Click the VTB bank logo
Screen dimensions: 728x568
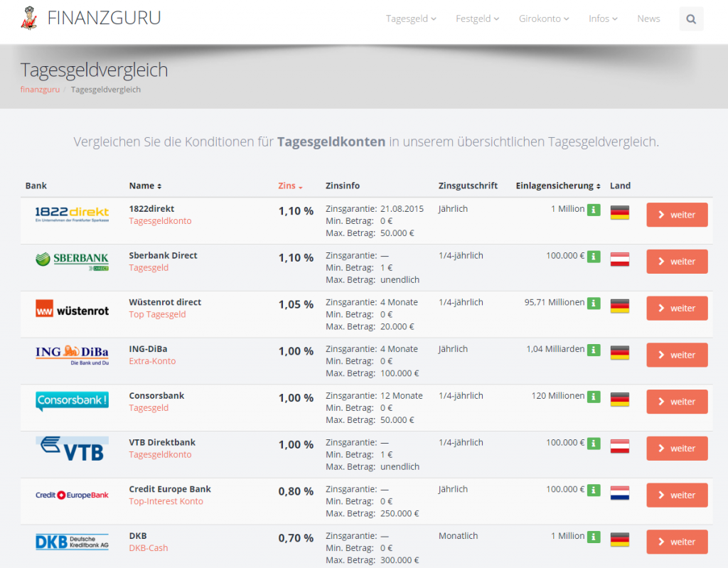[72, 449]
